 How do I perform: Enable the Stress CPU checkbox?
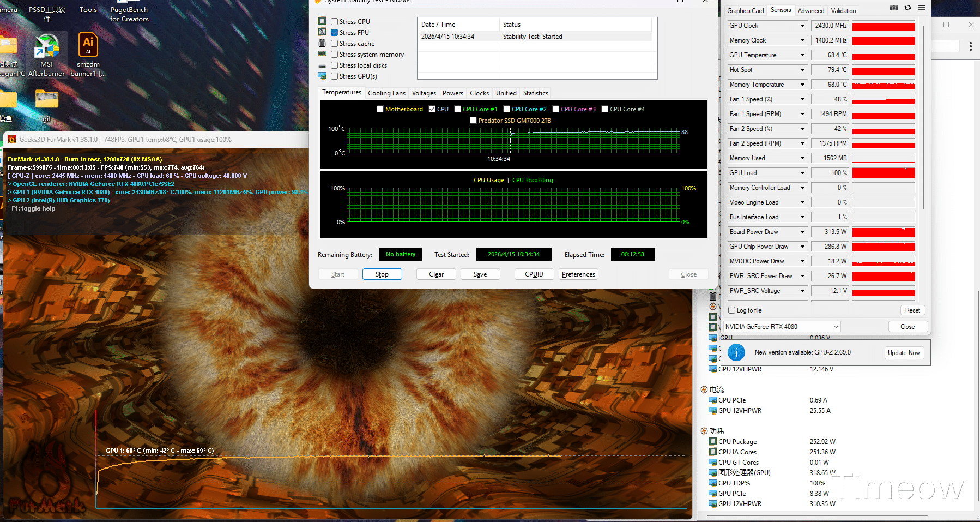[335, 22]
